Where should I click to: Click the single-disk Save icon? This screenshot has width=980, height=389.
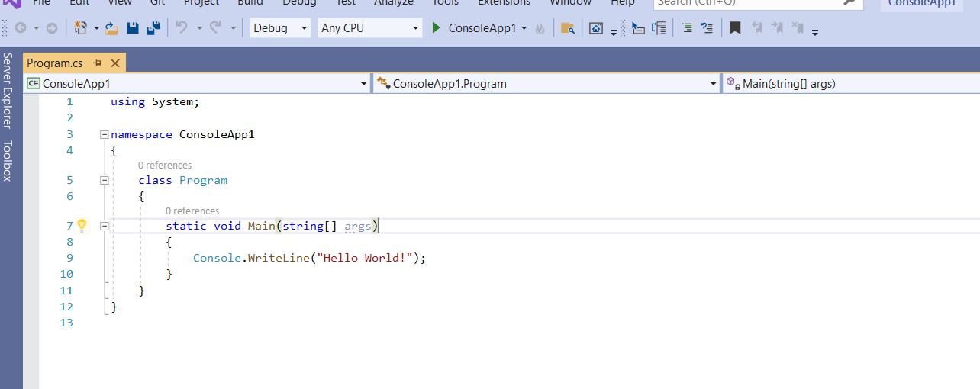pos(133,28)
